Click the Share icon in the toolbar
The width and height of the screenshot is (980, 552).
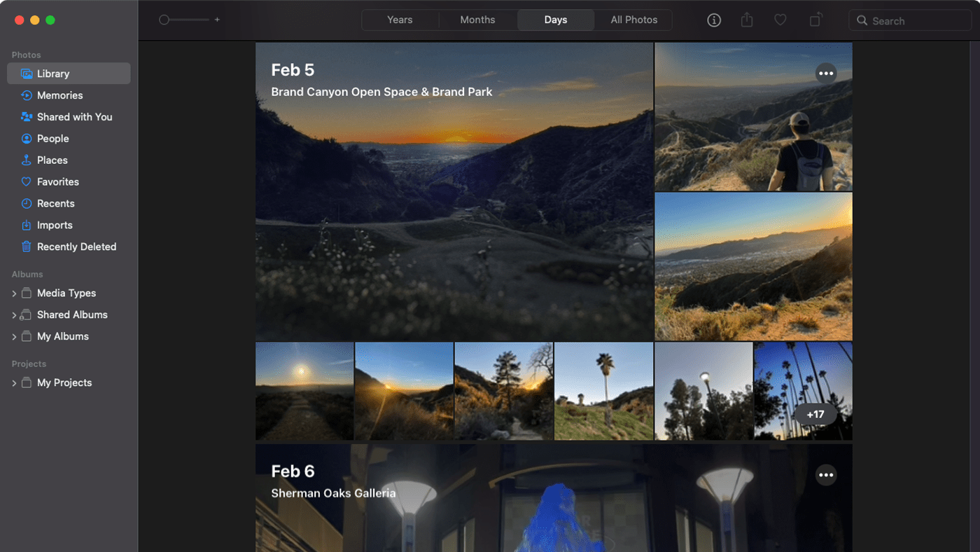747,20
